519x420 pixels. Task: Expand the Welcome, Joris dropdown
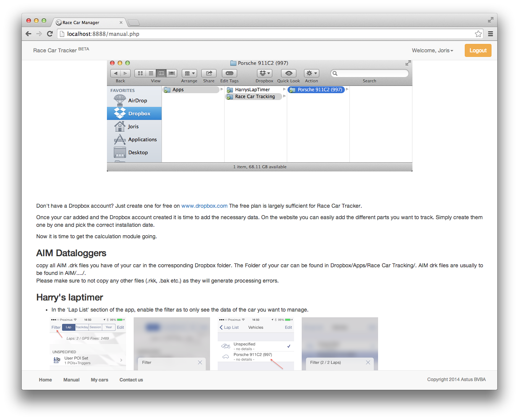432,50
